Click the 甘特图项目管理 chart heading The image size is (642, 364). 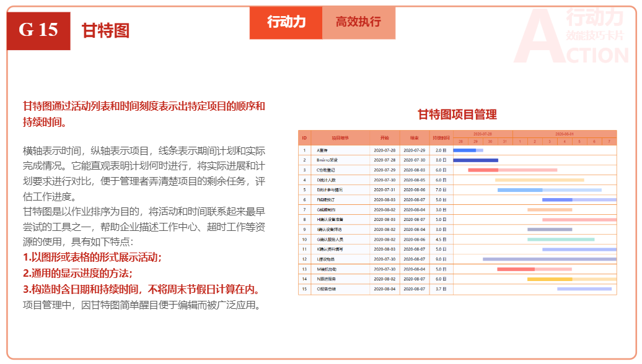(x=457, y=115)
